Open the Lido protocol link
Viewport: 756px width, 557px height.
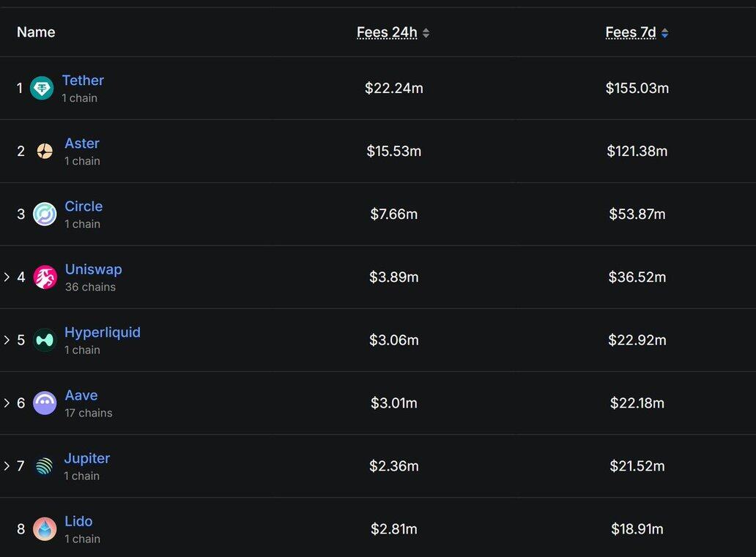(78, 521)
